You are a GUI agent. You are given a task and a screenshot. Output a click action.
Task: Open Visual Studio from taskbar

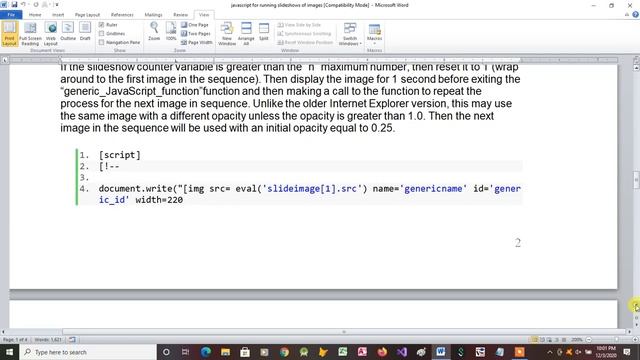402,352
